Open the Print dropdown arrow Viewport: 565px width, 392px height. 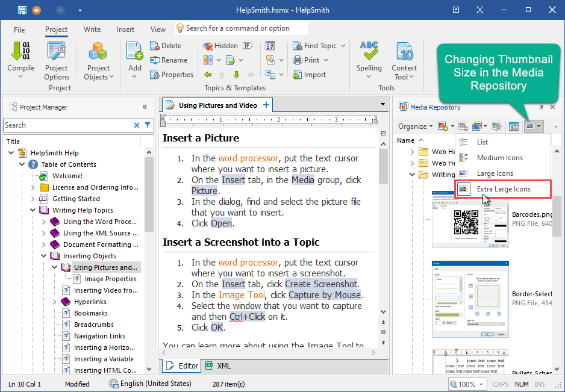pyautogui.click(x=326, y=60)
